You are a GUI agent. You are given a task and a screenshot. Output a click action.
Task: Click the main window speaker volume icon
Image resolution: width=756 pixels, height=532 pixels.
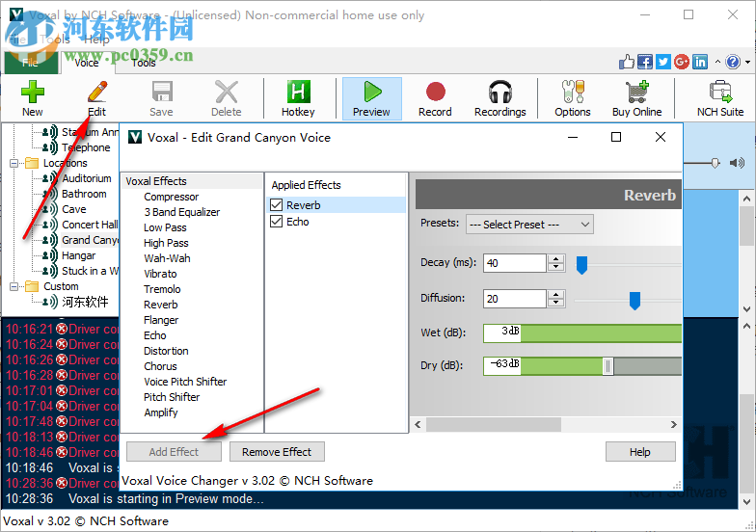(x=737, y=163)
